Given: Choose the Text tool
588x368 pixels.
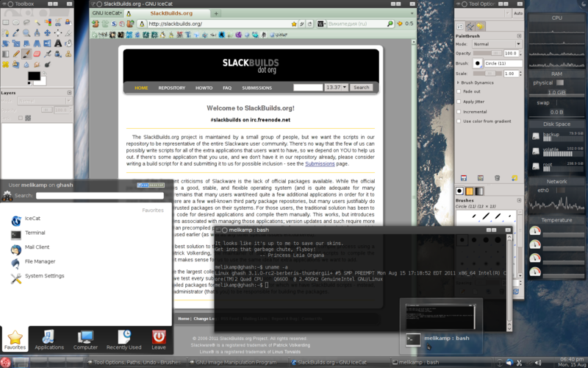Looking at the screenshot, I should tap(58, 43).
